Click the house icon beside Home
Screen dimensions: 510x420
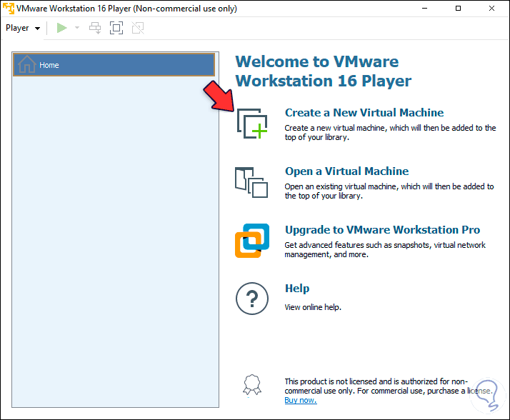pos(26,64)
